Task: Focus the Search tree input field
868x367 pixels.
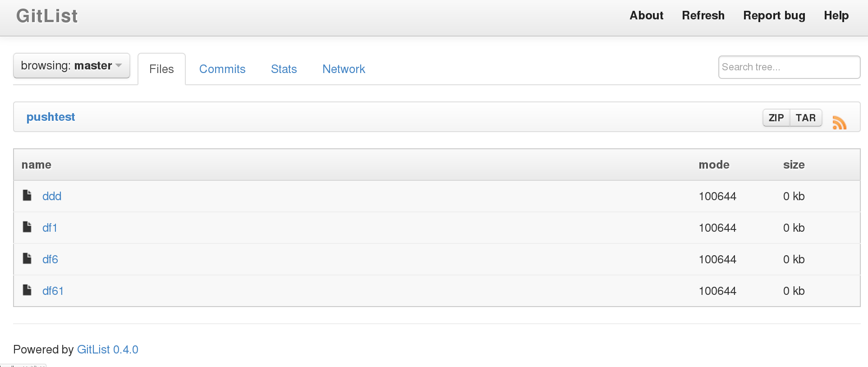Action: click(789, 67)
